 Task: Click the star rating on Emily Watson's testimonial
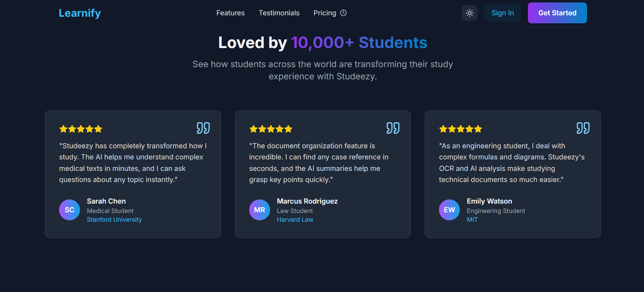click(x=460, y=129)
